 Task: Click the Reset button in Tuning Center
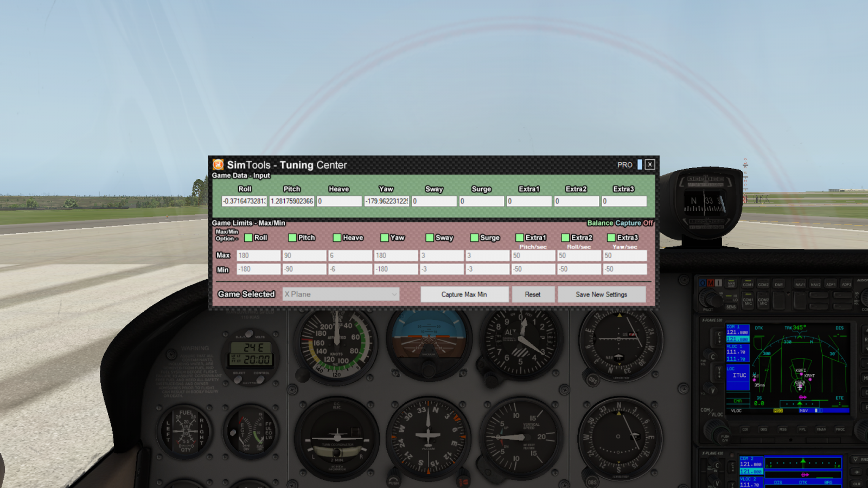point(533,294)
